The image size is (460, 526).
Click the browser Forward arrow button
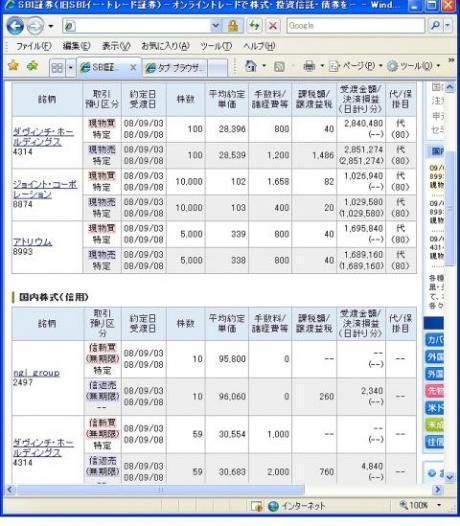pos(35,26)
